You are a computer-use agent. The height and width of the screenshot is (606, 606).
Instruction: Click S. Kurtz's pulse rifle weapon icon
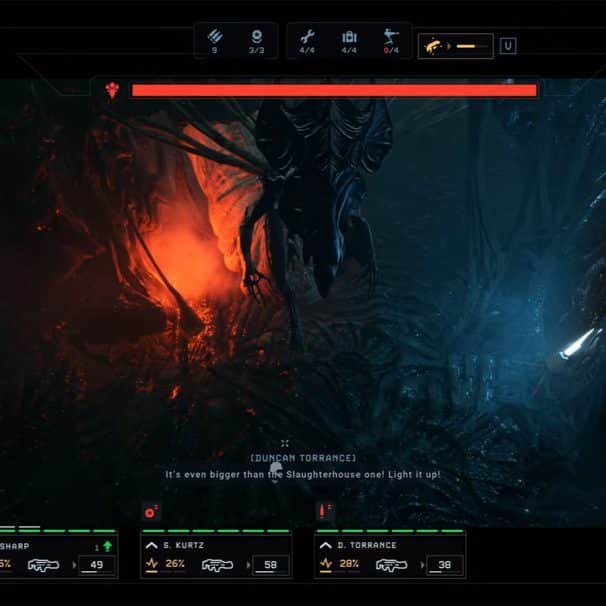(217, 565)
